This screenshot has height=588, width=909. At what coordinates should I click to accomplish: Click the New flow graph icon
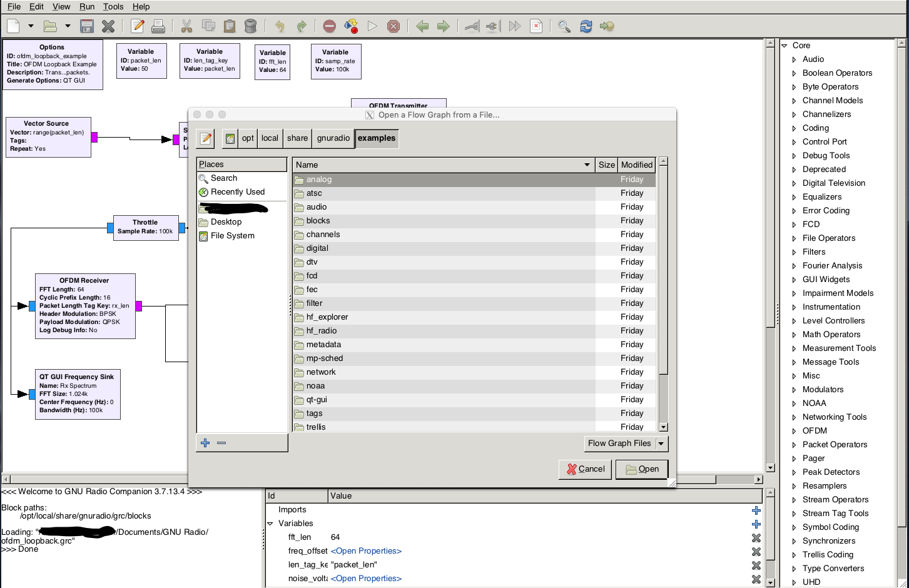[14, 26]
